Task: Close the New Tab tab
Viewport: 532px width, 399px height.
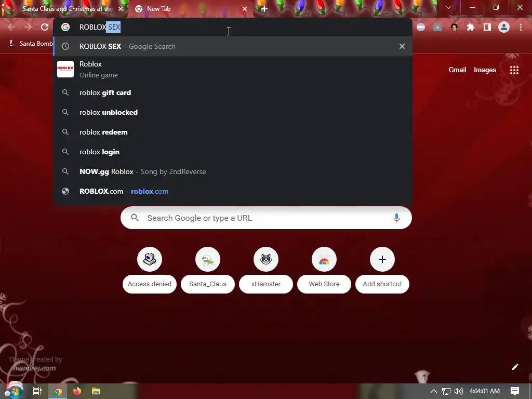Action: tap(245, 9)
